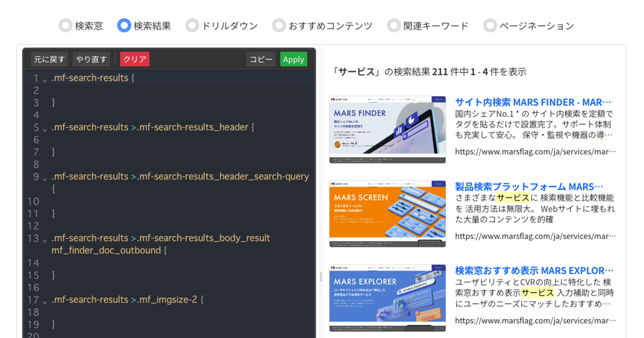Open the MARS FINDER thumbnail image
This screenshot has width=644, height=338.
tap(387, 129)
